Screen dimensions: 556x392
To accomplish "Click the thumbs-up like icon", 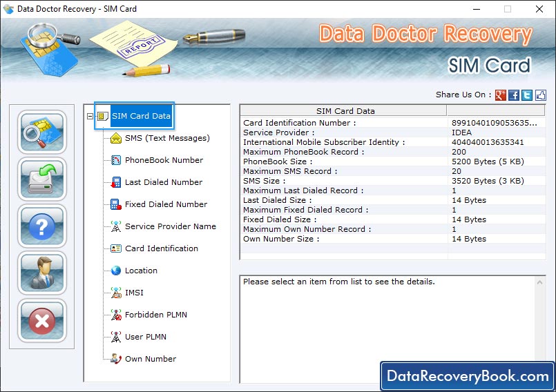I will tap(540, 95).
